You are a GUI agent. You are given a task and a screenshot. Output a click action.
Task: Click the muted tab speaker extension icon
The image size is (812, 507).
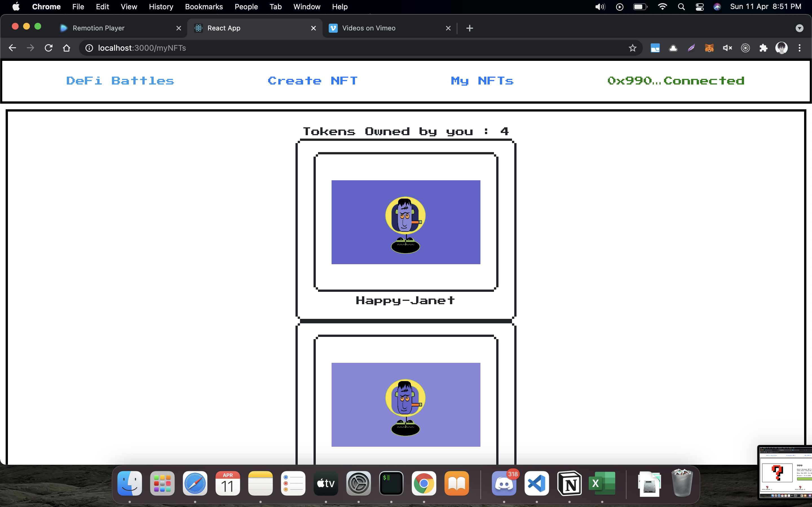[x=727, y=48]
